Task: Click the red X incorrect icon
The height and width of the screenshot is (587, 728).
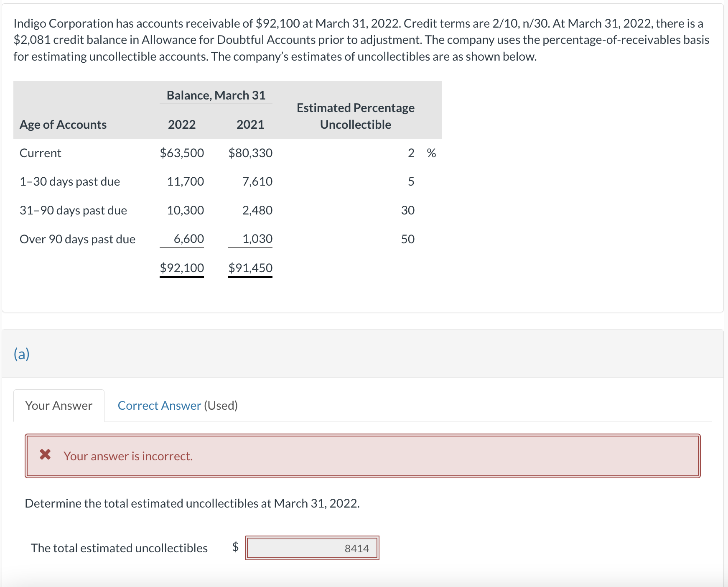Action: [45, 454]
